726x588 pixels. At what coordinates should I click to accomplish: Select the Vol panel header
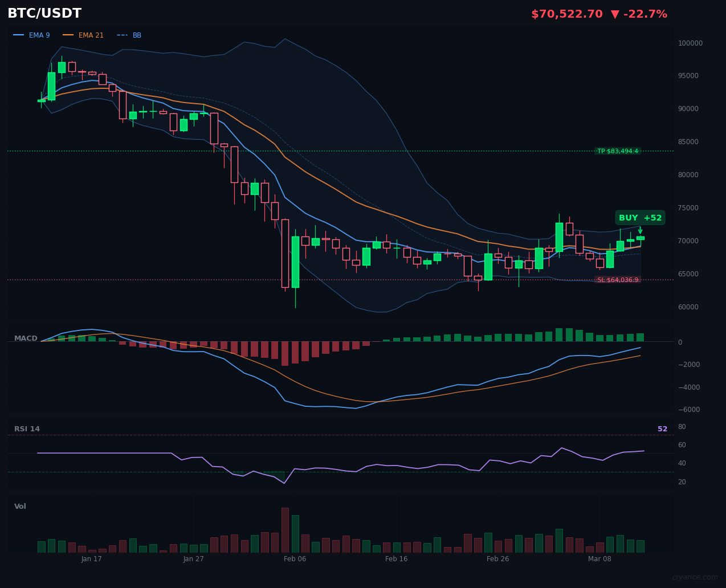pos(20,506)
